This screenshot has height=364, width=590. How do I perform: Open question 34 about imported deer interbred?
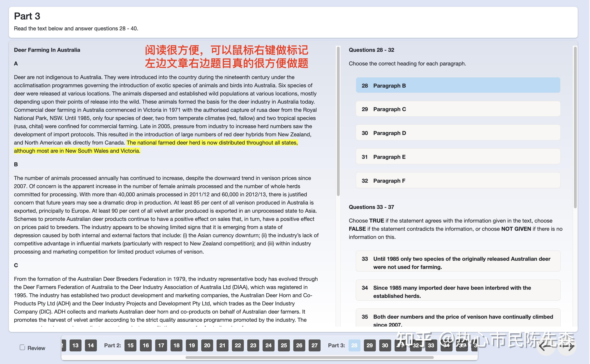(x=458, y=290)
